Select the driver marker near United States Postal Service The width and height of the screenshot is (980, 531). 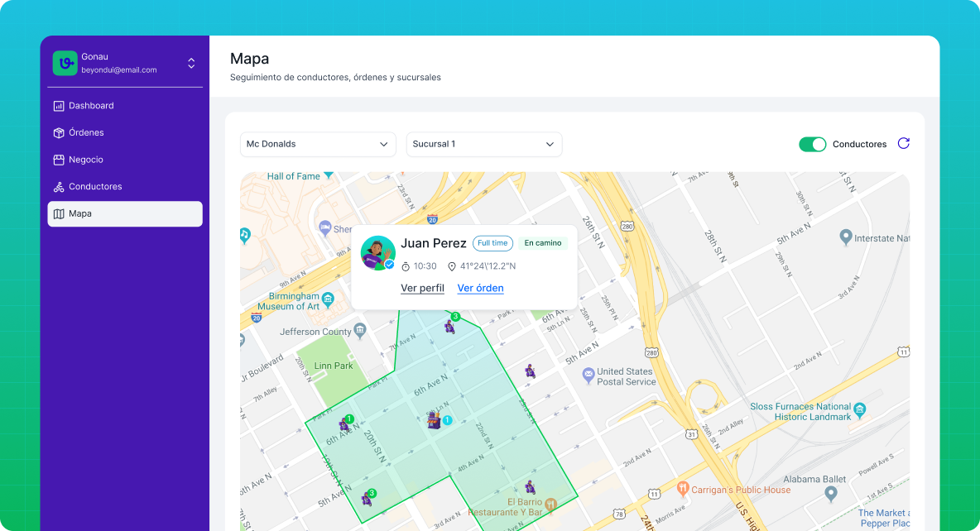click(x=531, y=371)
